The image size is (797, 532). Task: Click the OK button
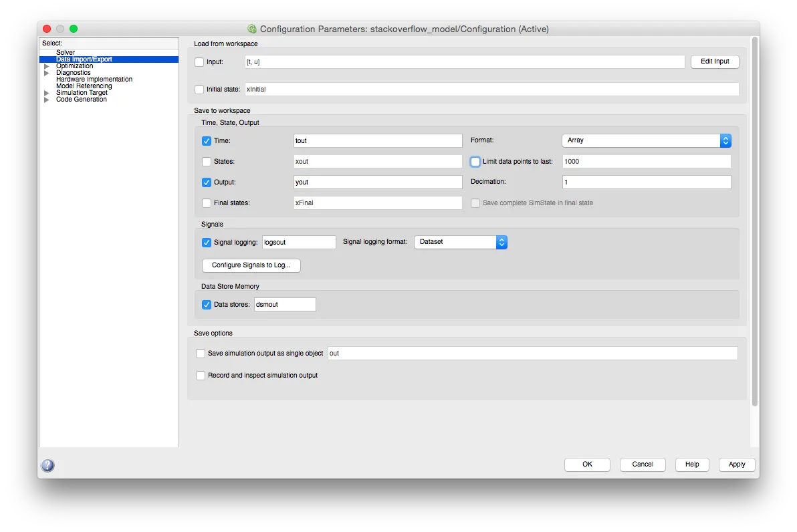click(587, 464)
